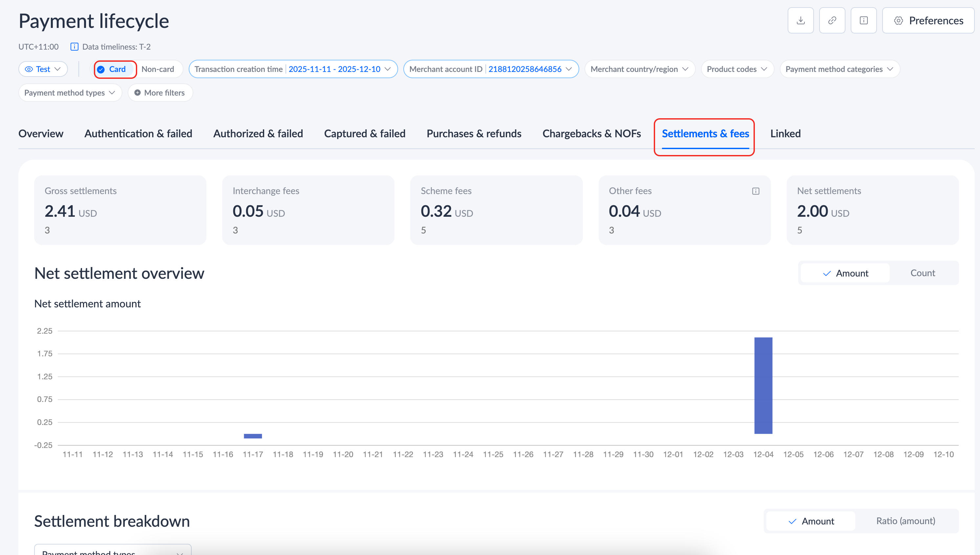Expand the Merchant country/region dropdown

(x=640, y=69)
